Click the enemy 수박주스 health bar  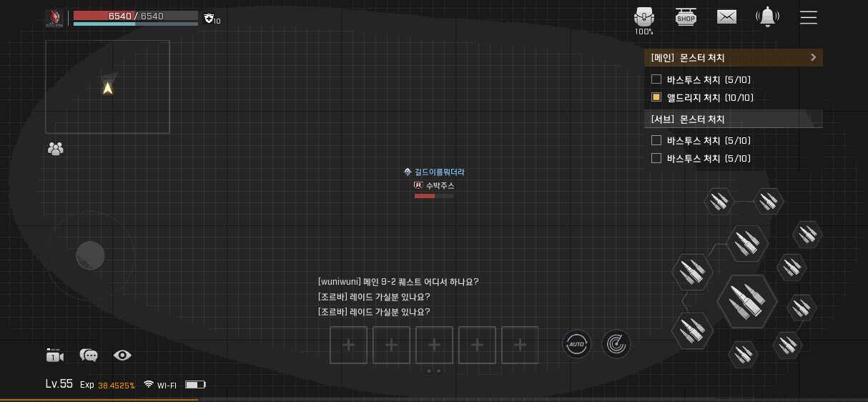(434, 195)
